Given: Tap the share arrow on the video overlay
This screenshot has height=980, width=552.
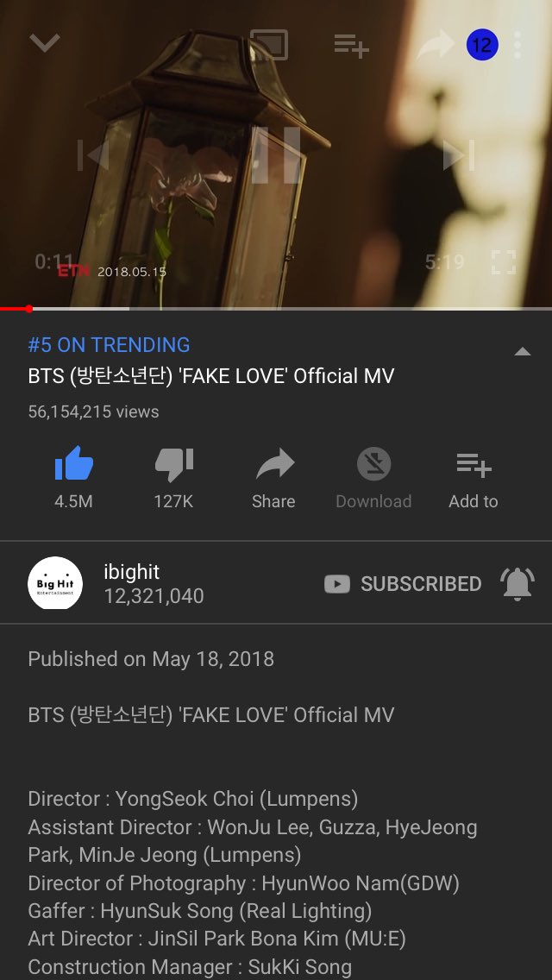Looking at the screenshot, I should click(x=436, y=46).
